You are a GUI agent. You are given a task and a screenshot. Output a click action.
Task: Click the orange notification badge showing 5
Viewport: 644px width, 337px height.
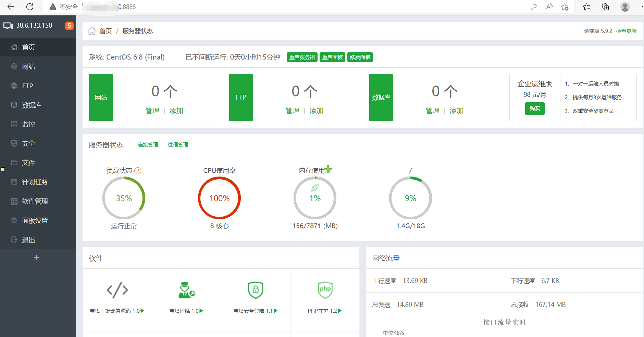point(69,26)
